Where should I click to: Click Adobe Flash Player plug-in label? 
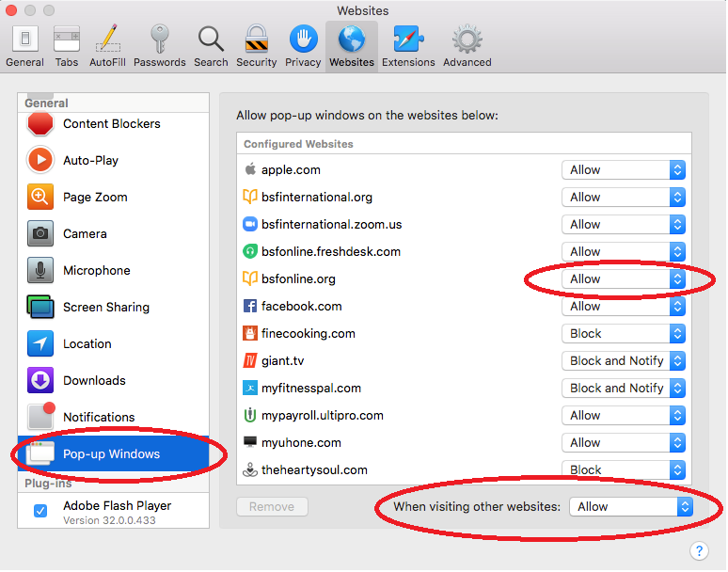(x=117, y=505)
